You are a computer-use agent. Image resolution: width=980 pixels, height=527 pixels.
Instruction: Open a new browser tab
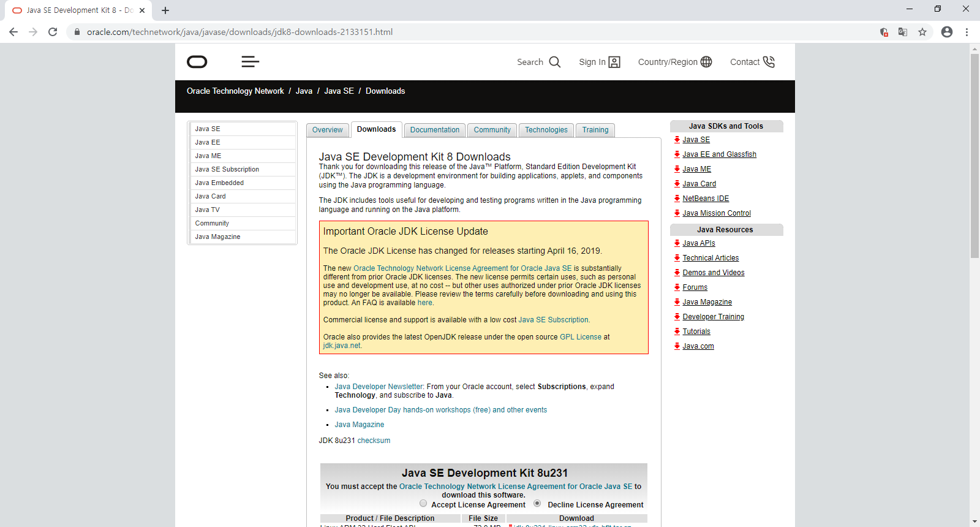click(x=165, y=10)
